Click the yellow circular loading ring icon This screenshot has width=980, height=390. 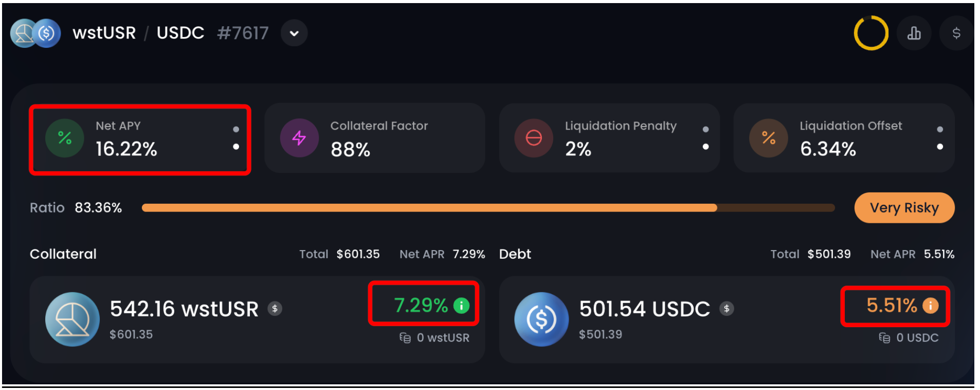click(x=871, y=33)
